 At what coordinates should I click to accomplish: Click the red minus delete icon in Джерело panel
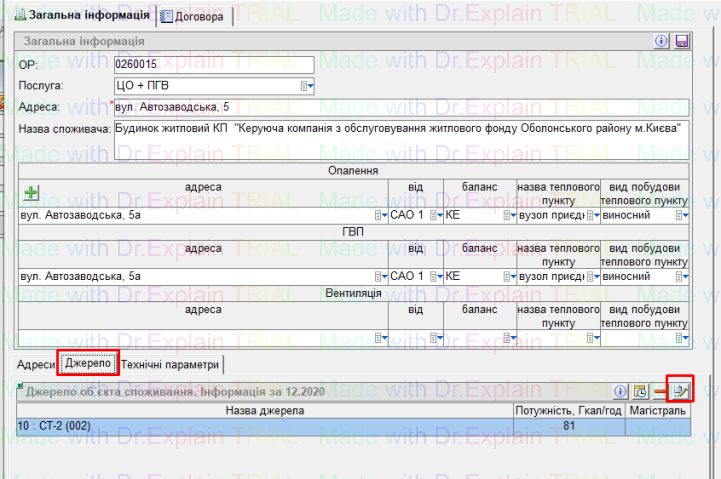661,391
